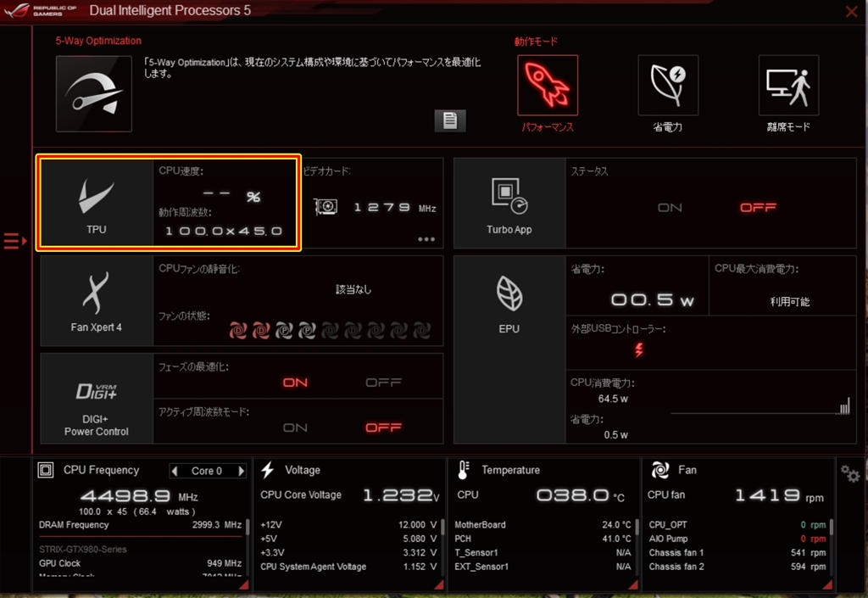Click the fourth fan status icon
Viewport: 868px width, 598px height.
[307, 331]
